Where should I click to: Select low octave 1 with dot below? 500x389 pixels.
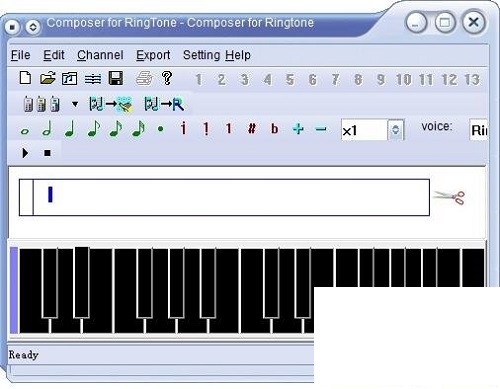[x=206, y=129]
